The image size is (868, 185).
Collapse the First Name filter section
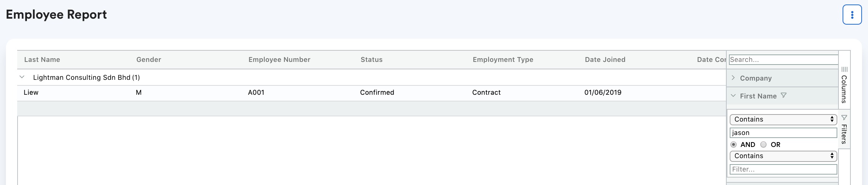[x=733, y=95]
